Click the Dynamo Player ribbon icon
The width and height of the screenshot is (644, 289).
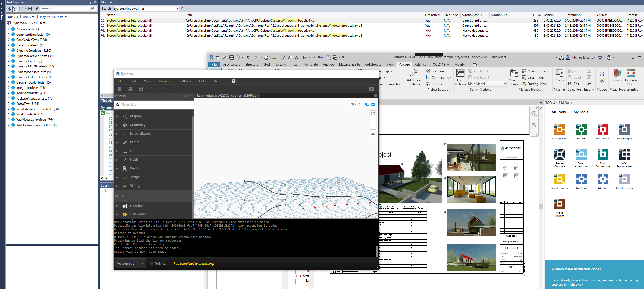[631, 77]
